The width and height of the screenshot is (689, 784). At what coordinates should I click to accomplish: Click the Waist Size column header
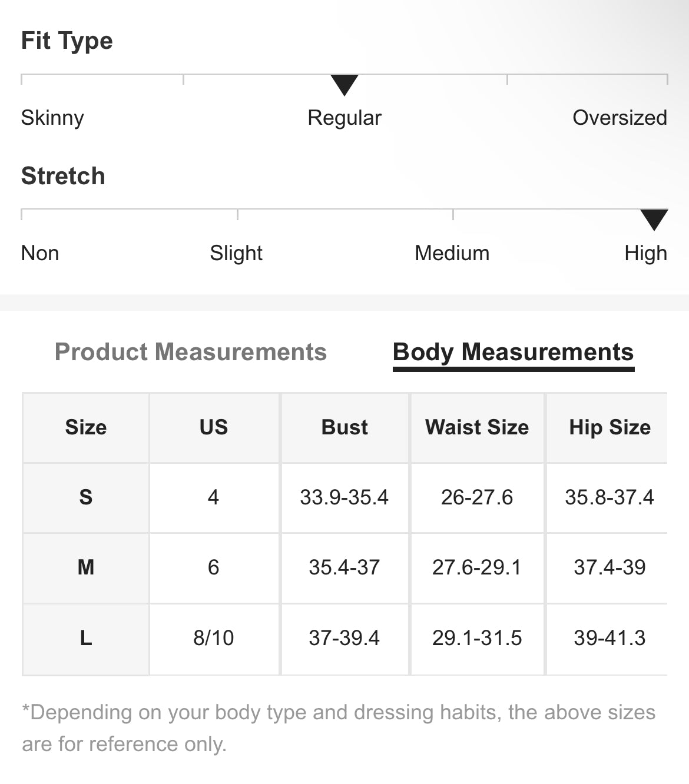[477, 427]
